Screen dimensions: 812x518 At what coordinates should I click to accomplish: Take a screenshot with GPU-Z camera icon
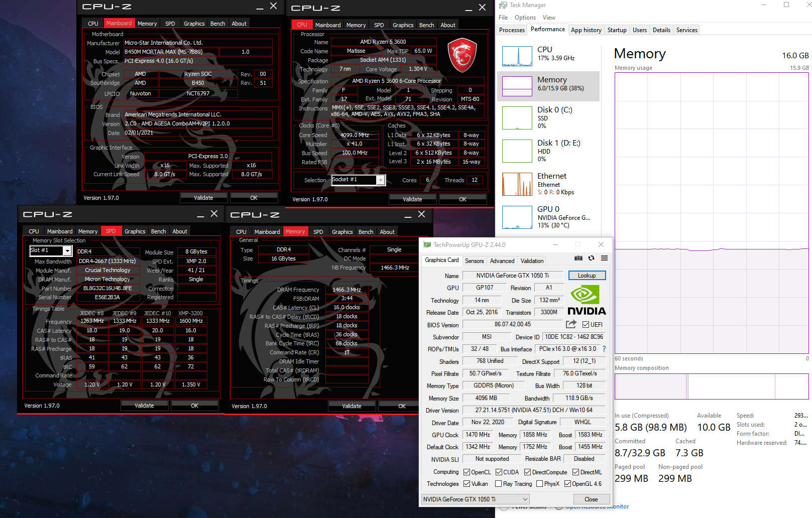[x=578, y=258]
